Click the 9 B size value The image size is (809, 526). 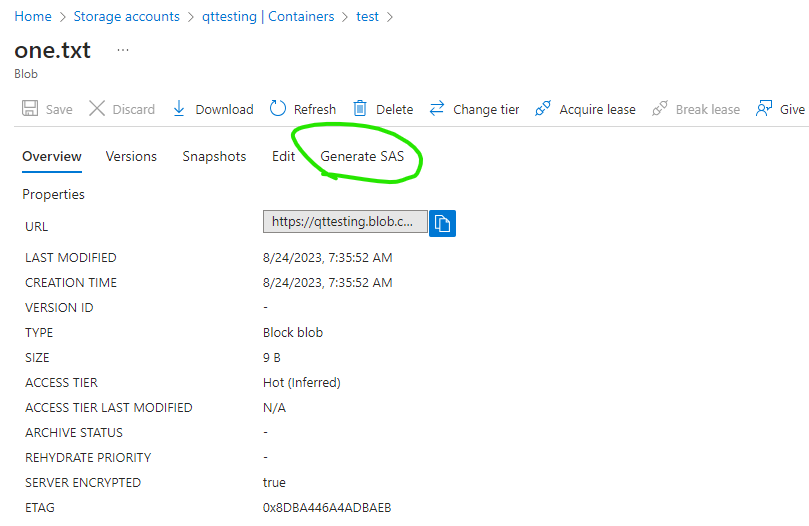(x=271, y=358)
